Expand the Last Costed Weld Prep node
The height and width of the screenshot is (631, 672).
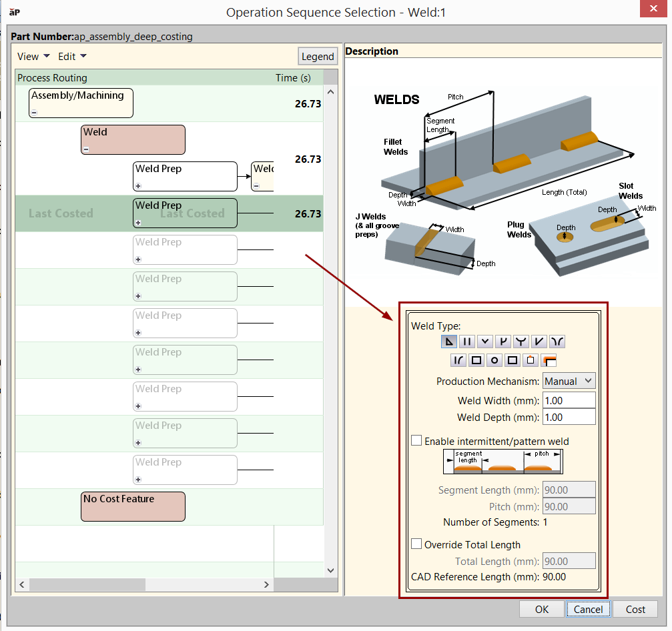pos(138,223)
